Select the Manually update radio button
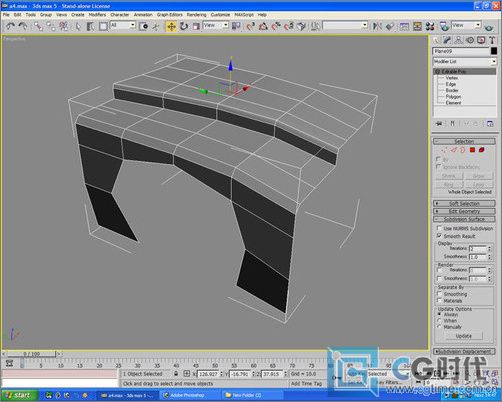The width and height of the screenshot is (502, 402). coord(439,327)
